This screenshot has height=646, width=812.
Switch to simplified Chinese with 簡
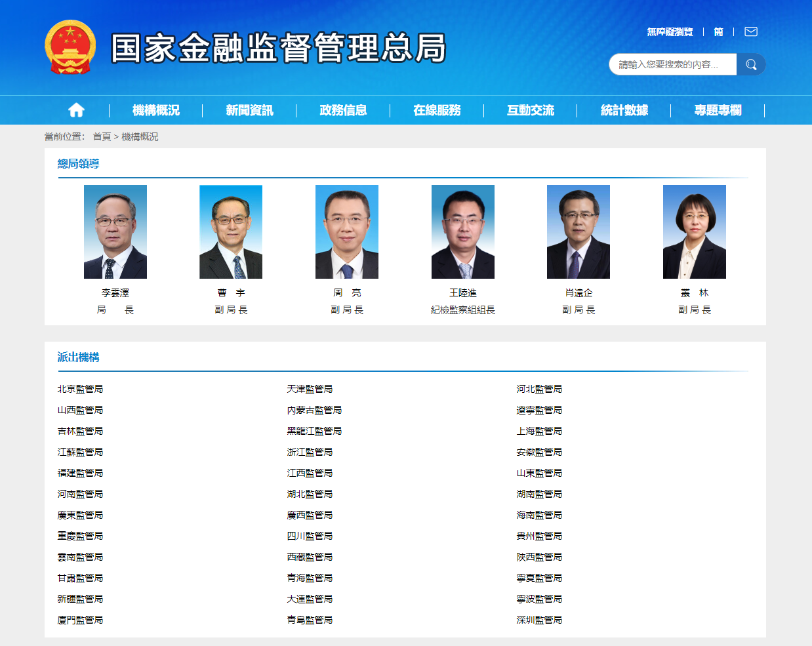(718, 31)
